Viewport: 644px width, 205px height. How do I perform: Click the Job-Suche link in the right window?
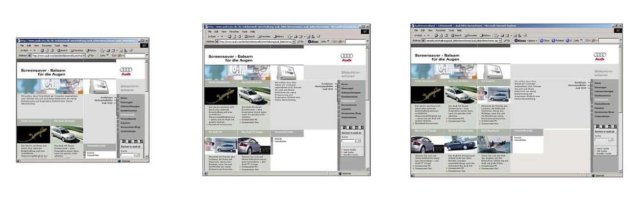[x=601, y=151]
